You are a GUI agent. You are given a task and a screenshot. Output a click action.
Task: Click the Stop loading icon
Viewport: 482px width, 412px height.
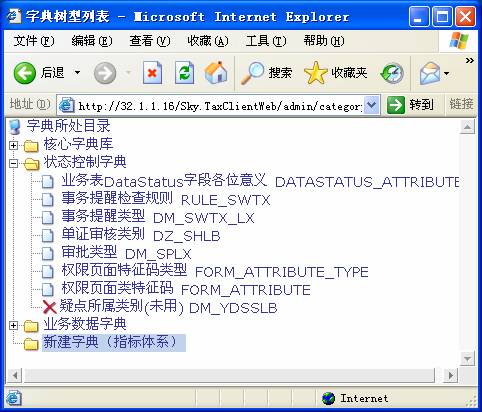tap(152, 72)
